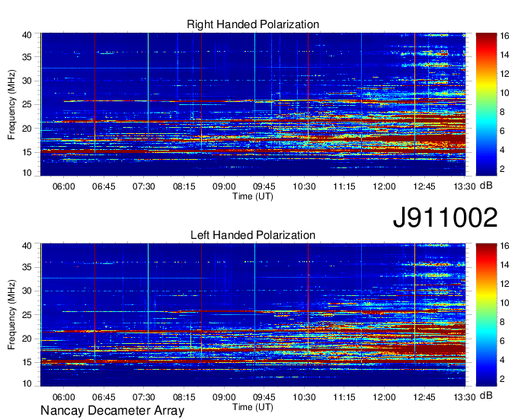This screenshot has height=420, width=518.
Task: Click the 09:00 tick label on the top plot
Action: tap(224, 186)
